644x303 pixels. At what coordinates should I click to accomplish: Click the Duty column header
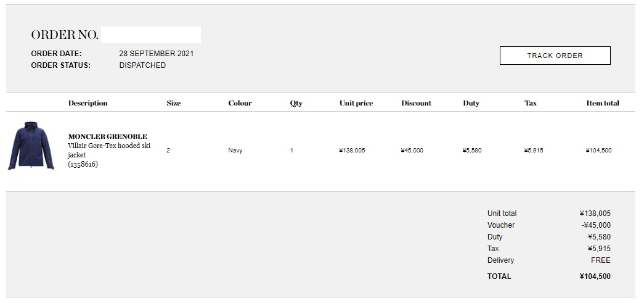point(471,103)
